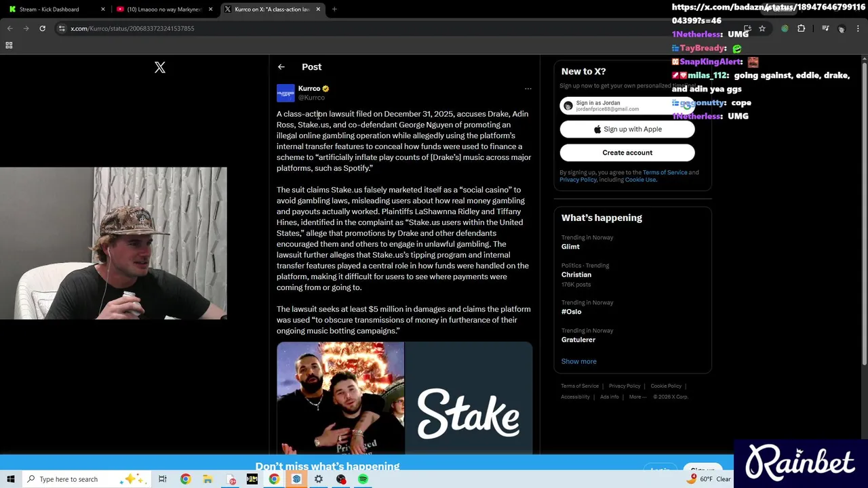
Task: Click the address bar URL
Action: click(132, 28)
